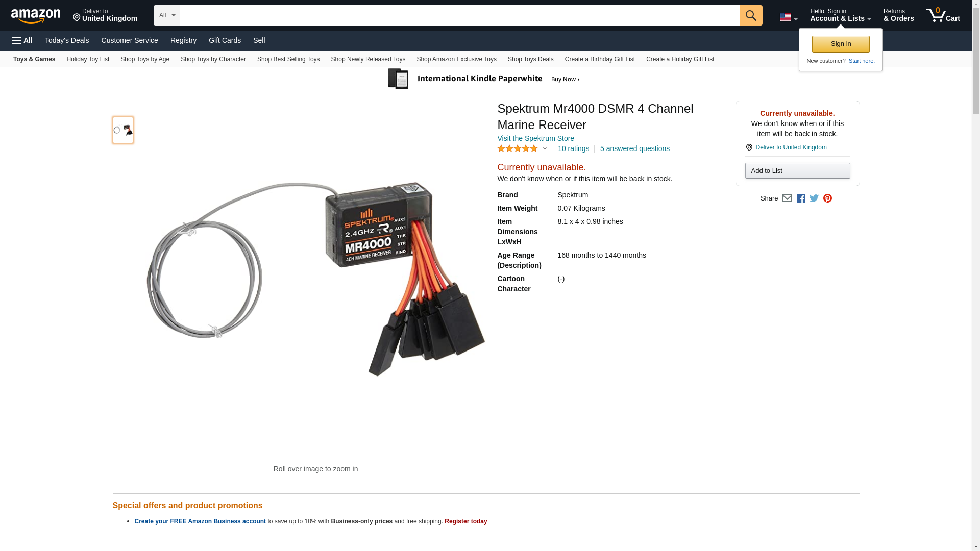Click the search magnifier button
The width and height of the screenshot is (980, 551).
[x=750, y=15]
